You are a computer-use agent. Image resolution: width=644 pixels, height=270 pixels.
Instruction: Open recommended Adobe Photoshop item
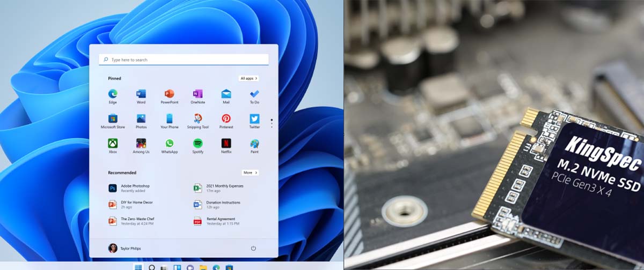click(x=130, y=188)
